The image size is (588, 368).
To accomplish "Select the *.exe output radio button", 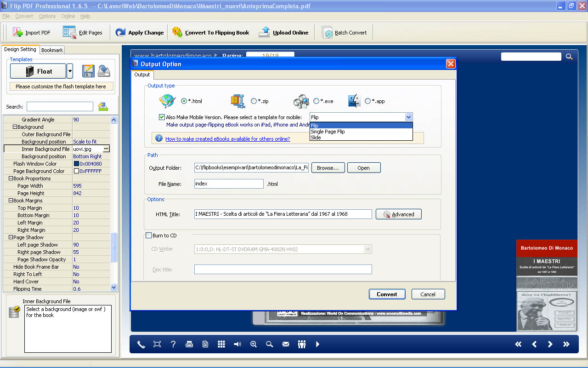I will click(x=317, y=101).
